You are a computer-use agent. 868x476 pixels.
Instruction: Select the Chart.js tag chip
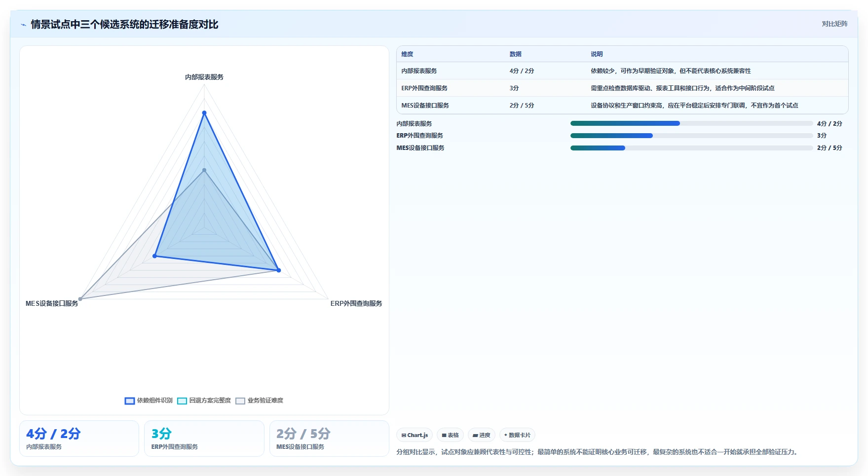415,435
